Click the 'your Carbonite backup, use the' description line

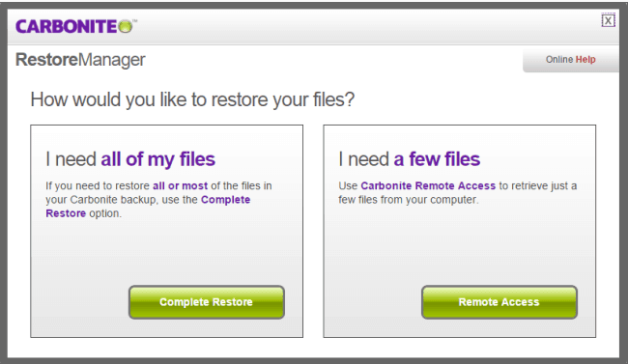coord(122,200)
